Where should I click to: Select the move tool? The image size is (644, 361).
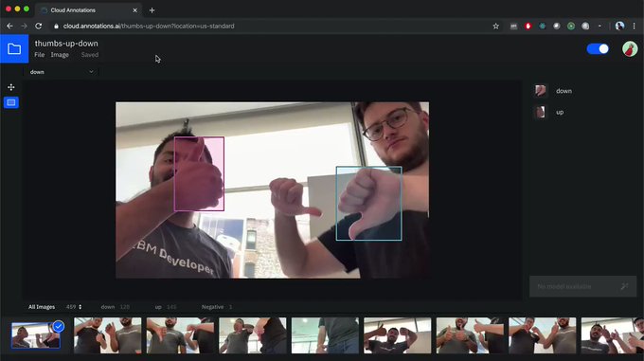(x=11, y=87)
